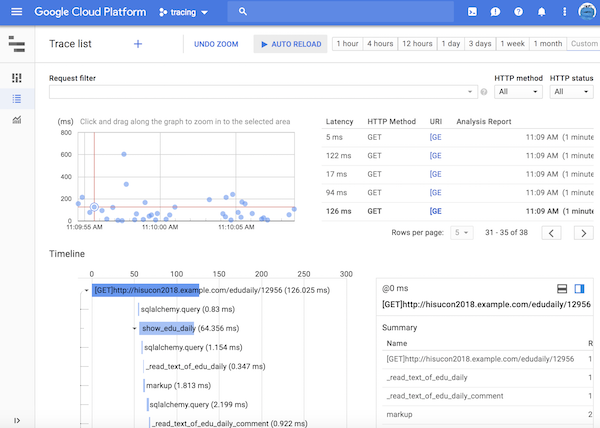Open the URI link in 122 ms row

435,156
